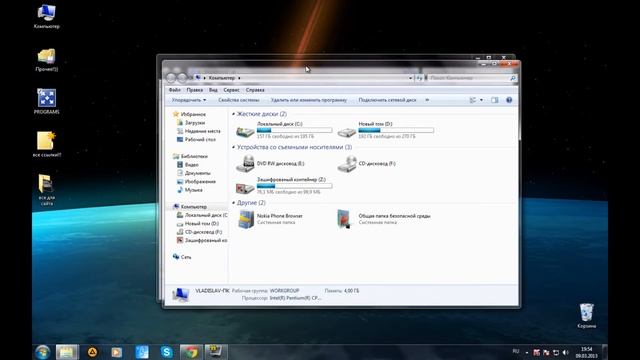The height and width of the screenshot is (360, 640).
Task: Select все ссылки!!! desktop icon
Action: click(x=47, y=144)
